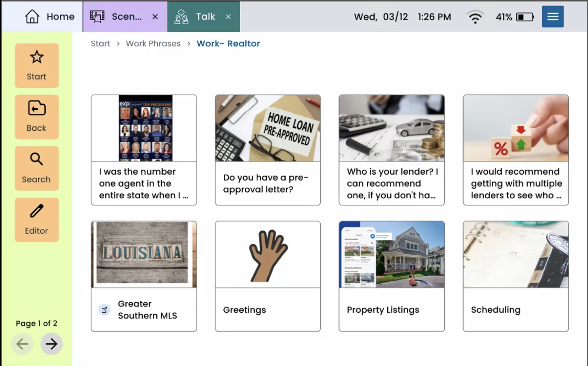The width and height of the screenshot is (588, 366).
Task: Open the blue hamburger menu
Action: 552,16
